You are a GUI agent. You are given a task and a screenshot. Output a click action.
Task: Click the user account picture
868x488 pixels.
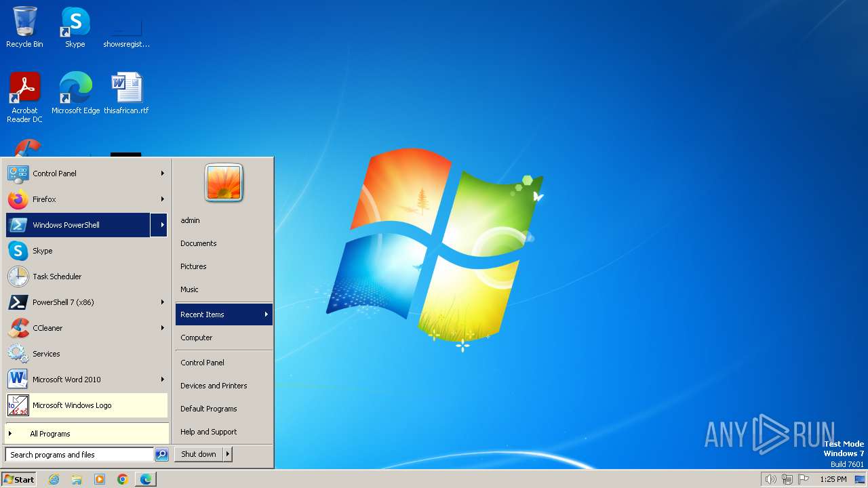coord(224,183)
